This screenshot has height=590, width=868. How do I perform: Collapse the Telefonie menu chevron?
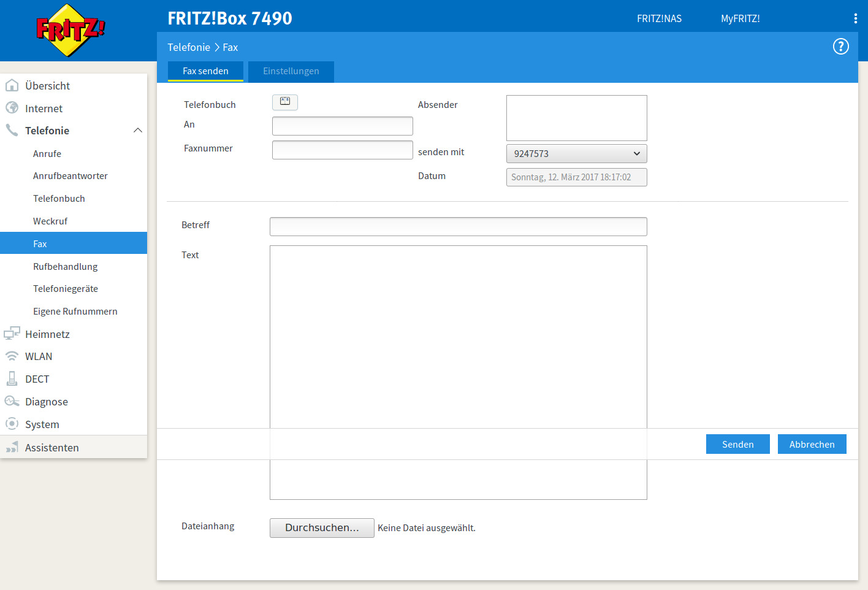[138, 130]
